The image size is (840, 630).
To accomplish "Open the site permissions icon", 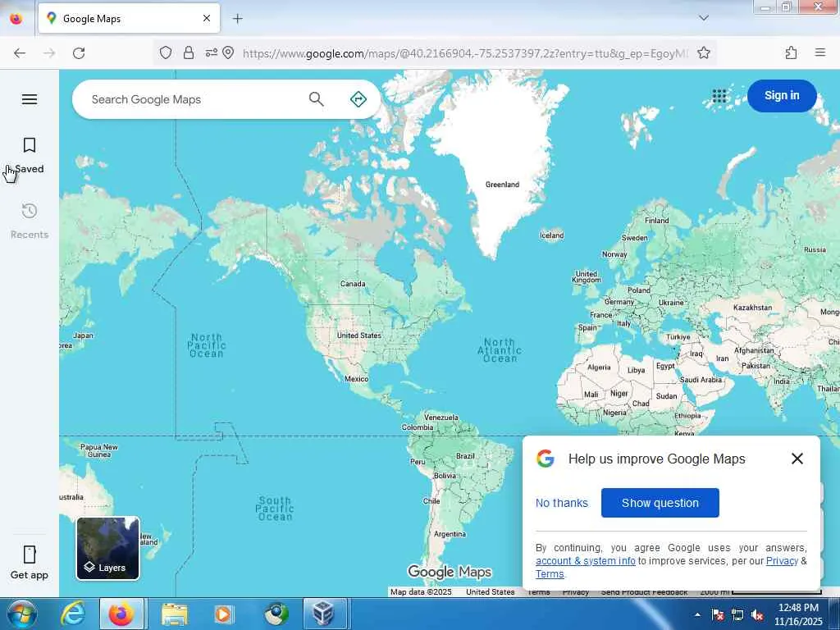I will [x=211, y=52].
